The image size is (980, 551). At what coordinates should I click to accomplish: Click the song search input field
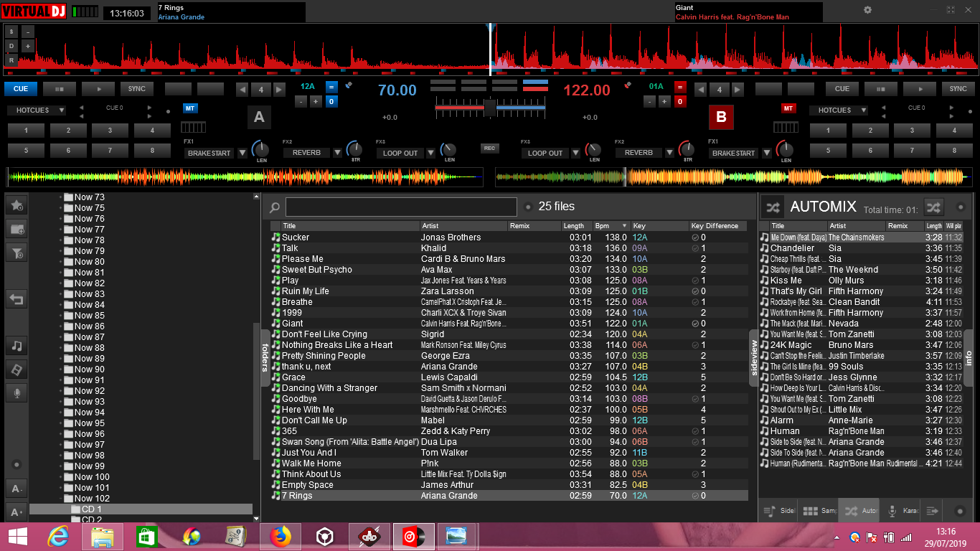401,207
